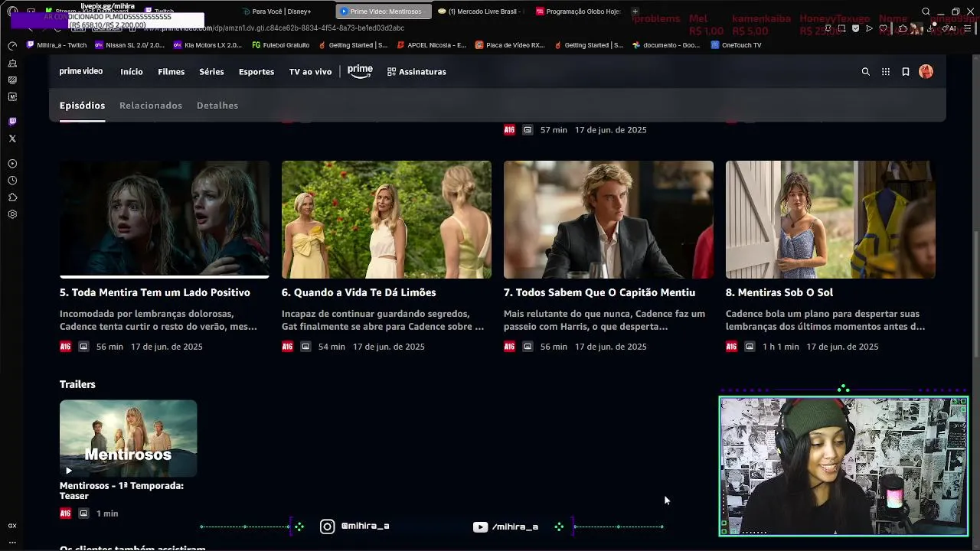
Task: Open the Mentirosos teaser trailer thumbnail
Action: 128,439
